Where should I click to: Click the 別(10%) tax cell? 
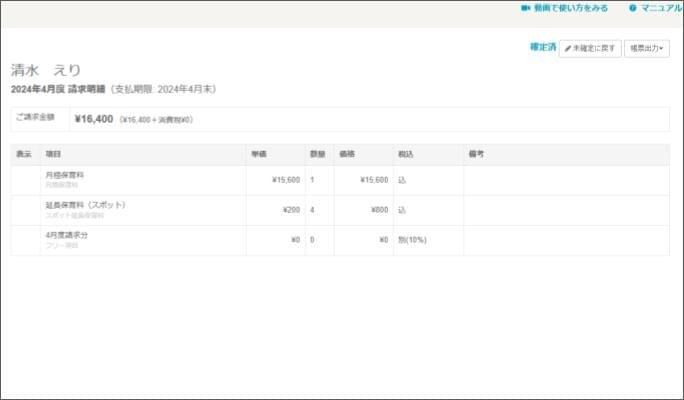[x=412, y=240]
